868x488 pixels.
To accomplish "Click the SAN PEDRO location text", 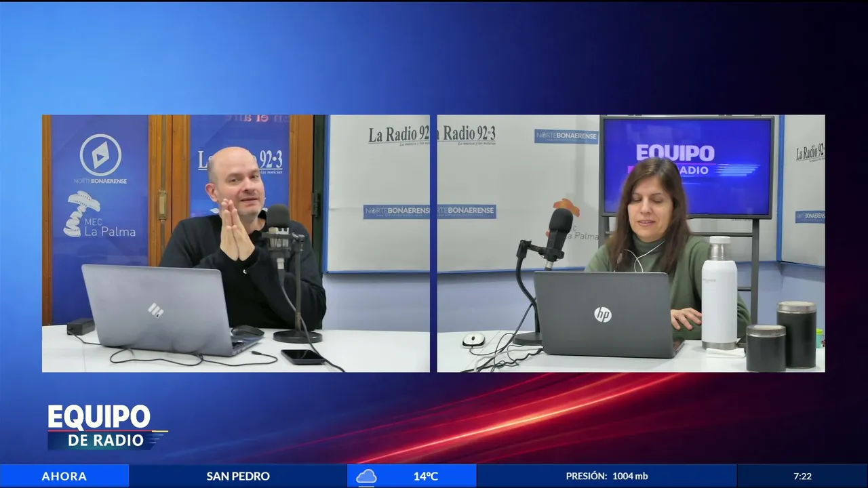I will pos(238,476).
